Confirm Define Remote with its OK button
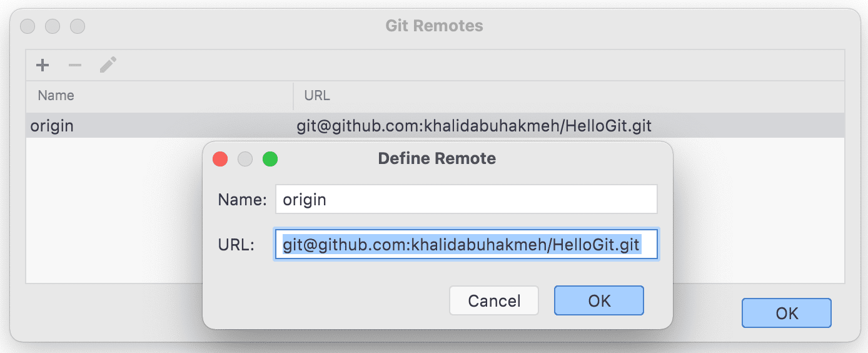 pos(599,300)
